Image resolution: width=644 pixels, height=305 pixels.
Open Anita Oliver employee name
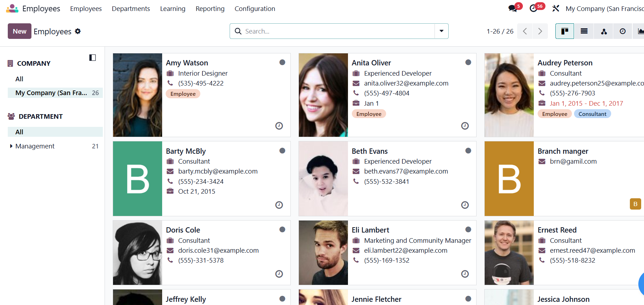pos(371,63)
